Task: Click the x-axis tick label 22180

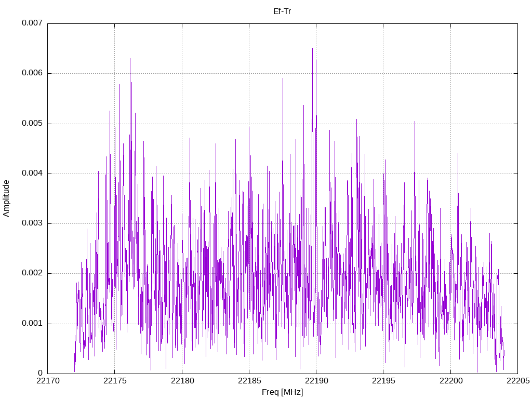Action: coord(182,381)
